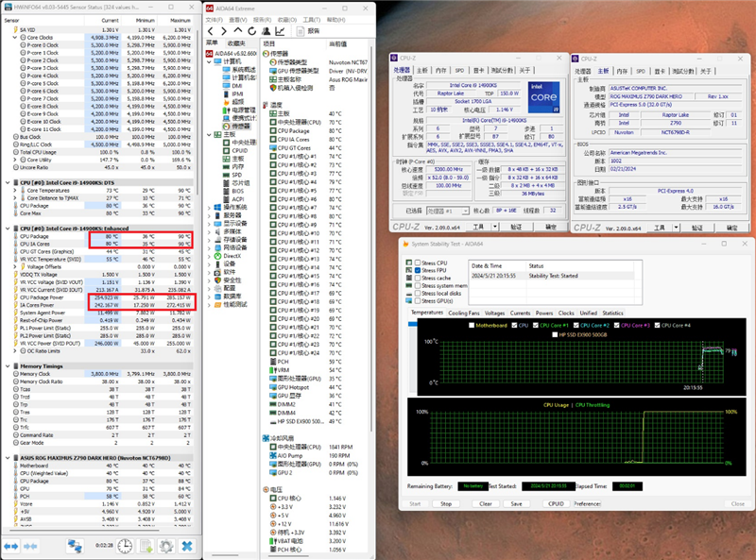Image resolution: width=756 pixels, height=560 pixels.
Task: Click AIDA64 sensor list vertical scrollbar
Action: pyautogui.click(x=371, y=241)
